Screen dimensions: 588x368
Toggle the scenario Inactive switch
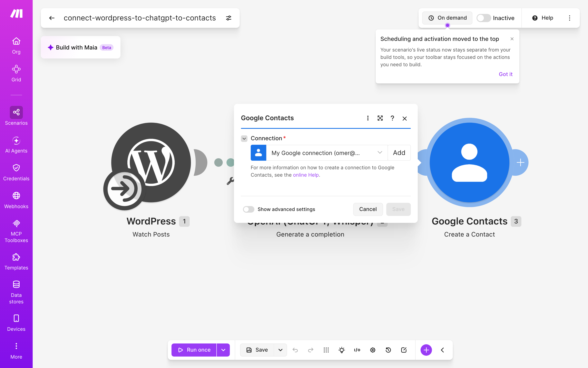tap(483, 18)
